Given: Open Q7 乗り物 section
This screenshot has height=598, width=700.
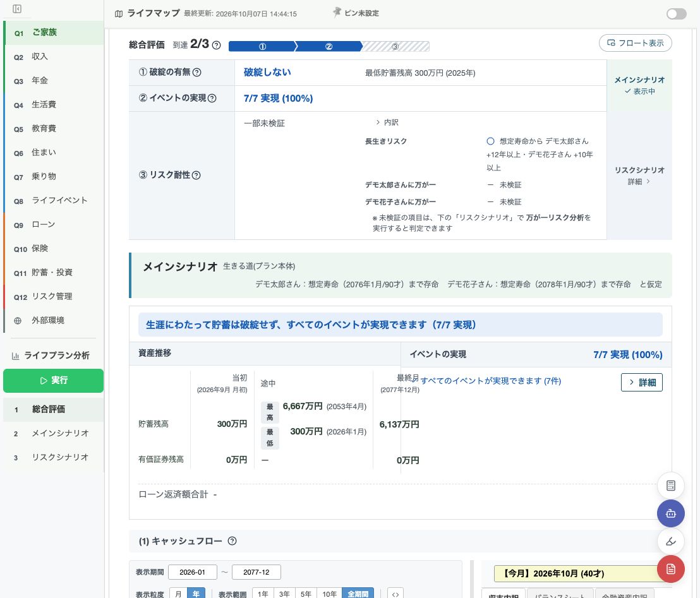Looking at the screenshot, I should 54,177.
